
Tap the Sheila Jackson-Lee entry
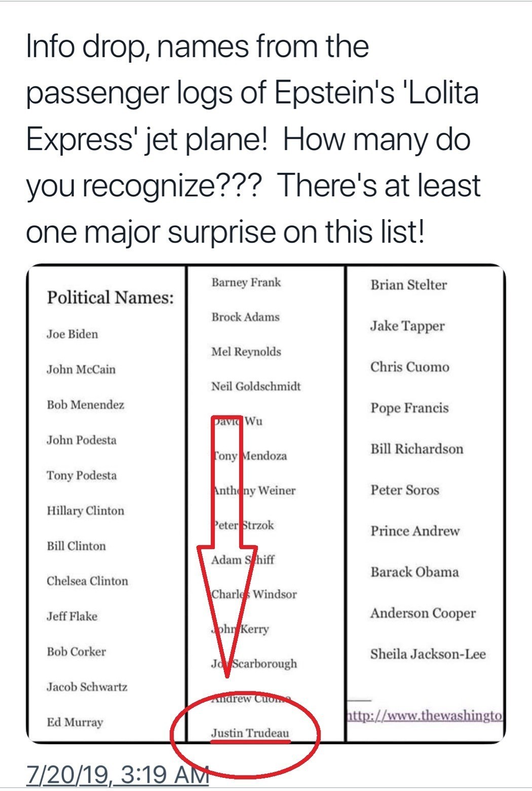coord(428,654)
